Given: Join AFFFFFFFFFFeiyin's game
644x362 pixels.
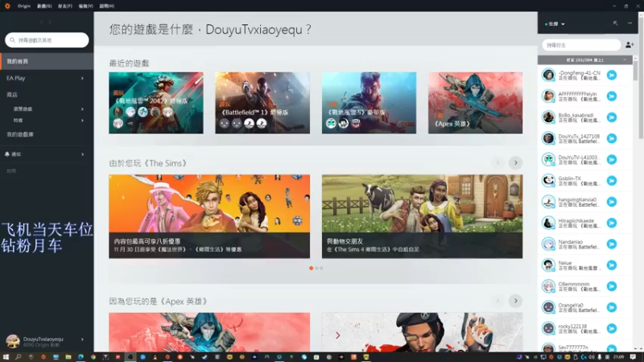Looking at the screenshot, I should point(612,96).
